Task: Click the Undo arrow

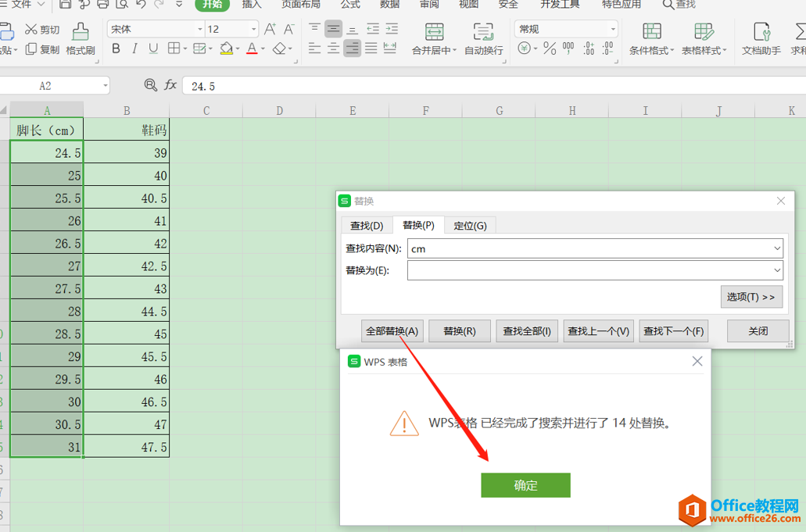Action: click(x=141, y=4)
